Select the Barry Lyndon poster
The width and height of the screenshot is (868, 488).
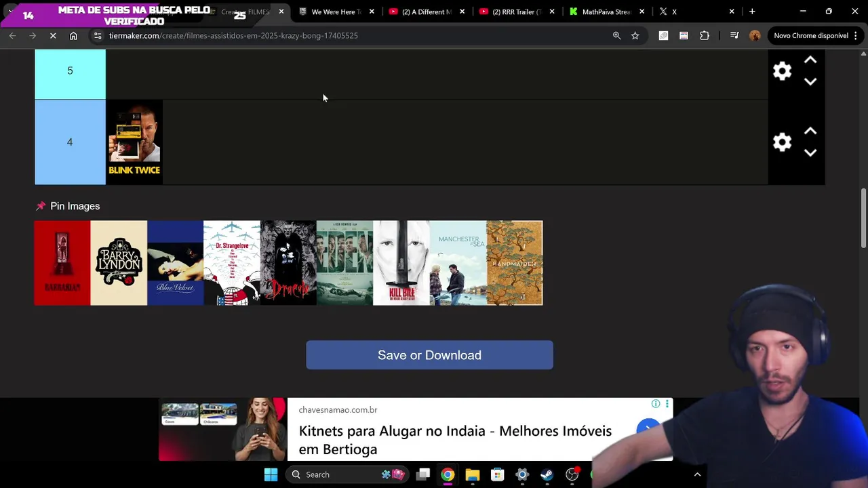[x=119, y=263]
